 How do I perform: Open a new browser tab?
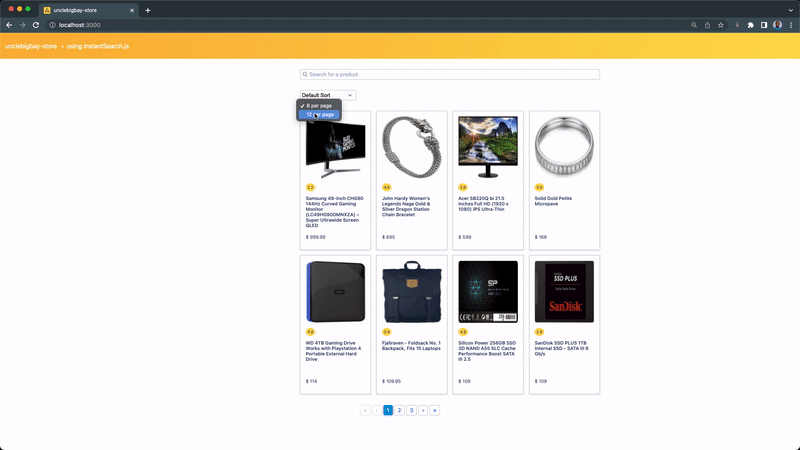coord(147,10)
